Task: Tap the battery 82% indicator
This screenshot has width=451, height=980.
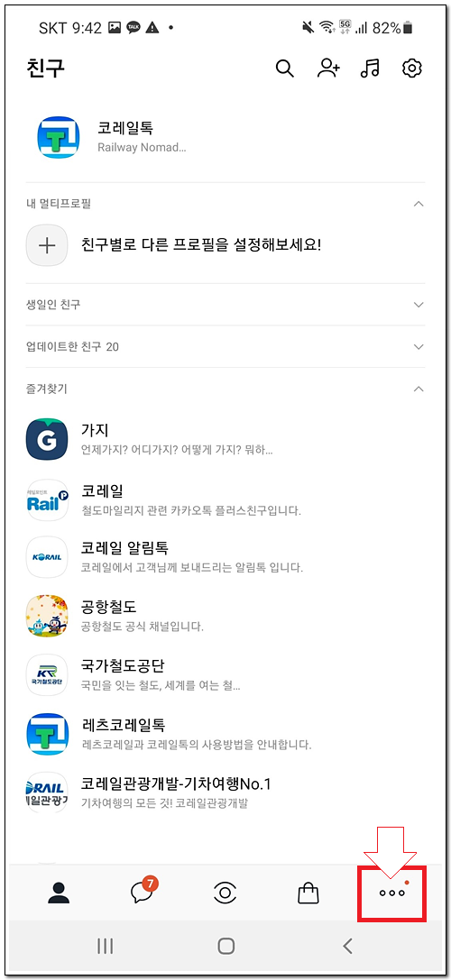Action: click(x=393, y=28)
